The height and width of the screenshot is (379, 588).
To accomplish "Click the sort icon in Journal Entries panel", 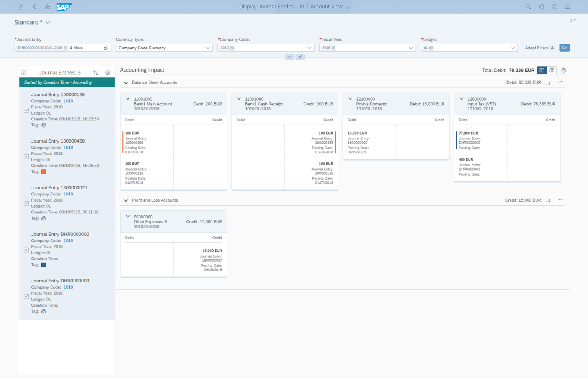I will point(95,72).
